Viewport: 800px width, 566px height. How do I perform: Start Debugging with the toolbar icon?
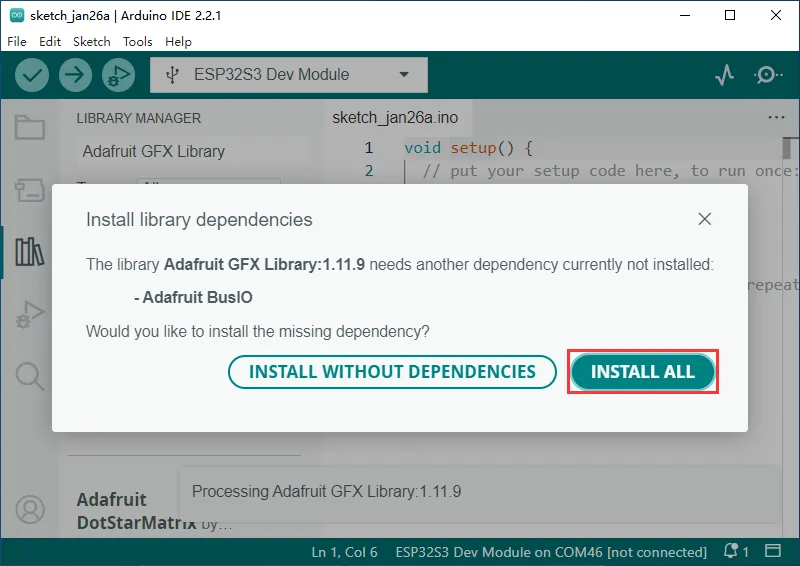pyautogui.click(x=118, y=75)
